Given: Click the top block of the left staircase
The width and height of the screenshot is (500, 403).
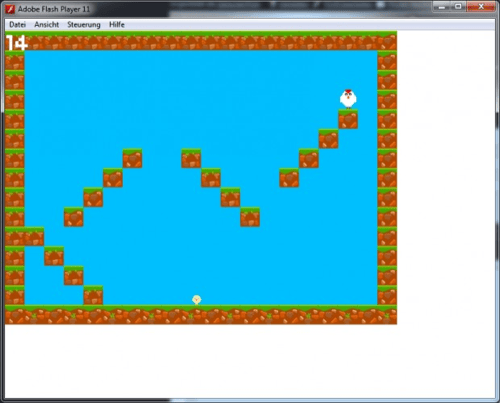Looking at the screenshot, I should tap(132, 158).
